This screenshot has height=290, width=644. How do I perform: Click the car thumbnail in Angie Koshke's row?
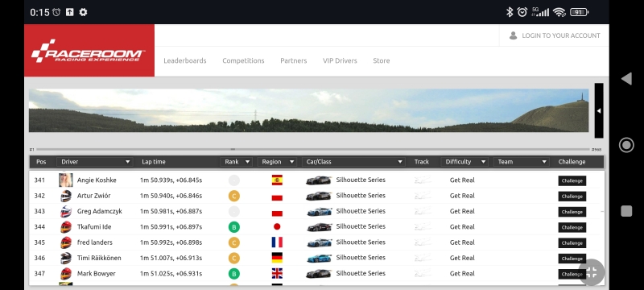tap(319, 180)
